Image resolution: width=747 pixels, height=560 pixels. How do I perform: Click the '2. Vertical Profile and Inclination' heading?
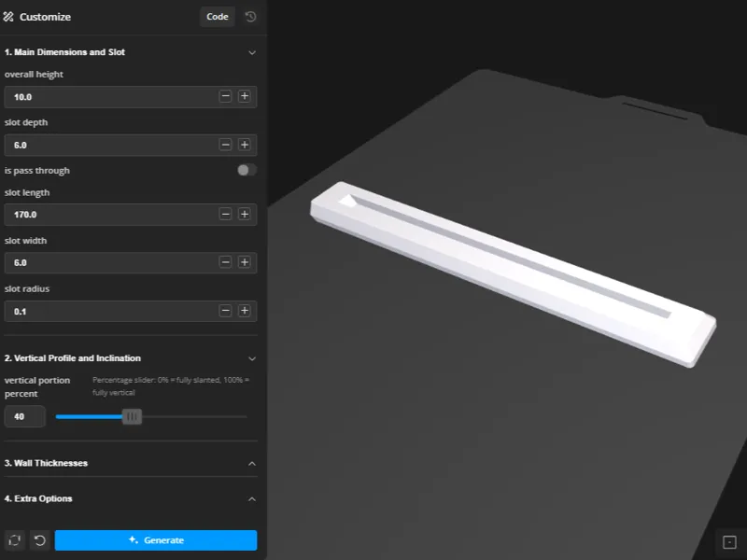73,358
